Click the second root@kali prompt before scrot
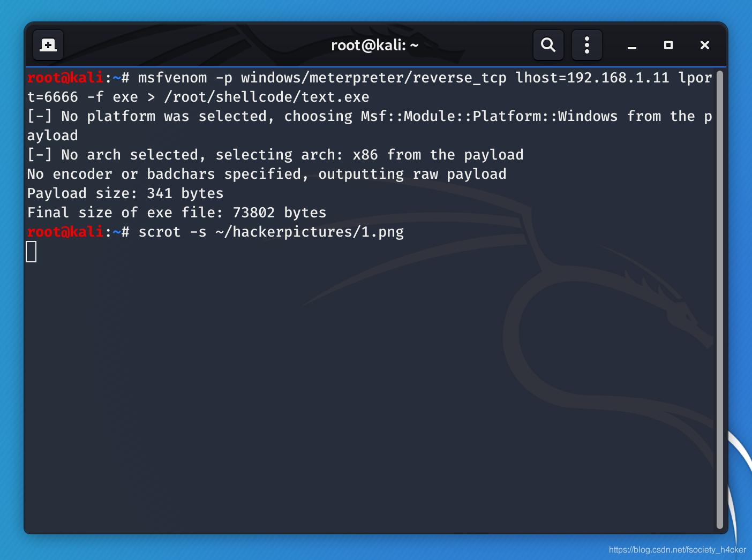This screenshot has height=560, width=752. (x=78, y=232)
